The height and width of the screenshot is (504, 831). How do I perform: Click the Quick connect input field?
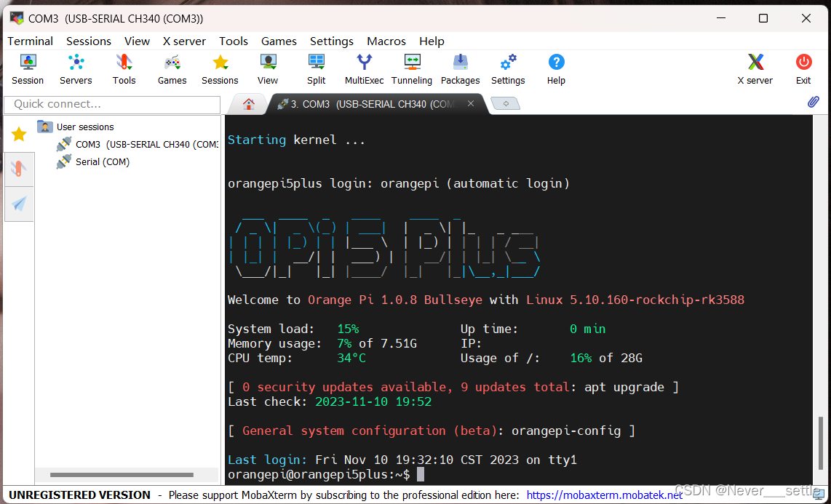(112, 104)
